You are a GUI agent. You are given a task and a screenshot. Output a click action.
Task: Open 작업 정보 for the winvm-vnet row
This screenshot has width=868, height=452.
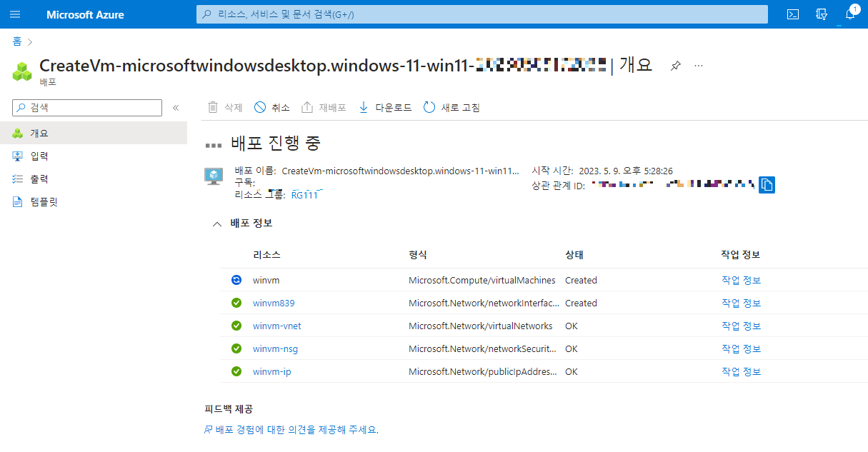pyautogui.click(x=741, y=326)
